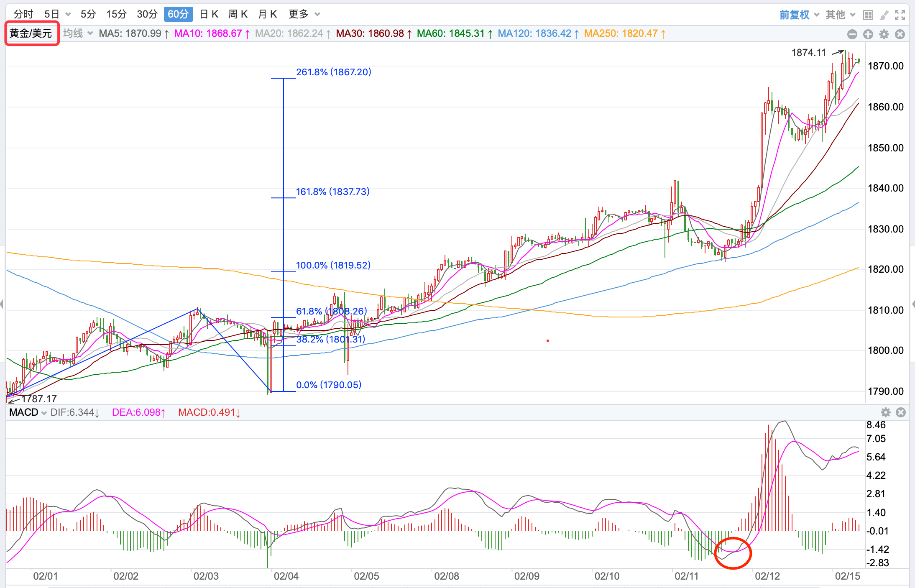Close the MACD indicator panel
This screenshot has height=588, width=915.
coord(901,412)
